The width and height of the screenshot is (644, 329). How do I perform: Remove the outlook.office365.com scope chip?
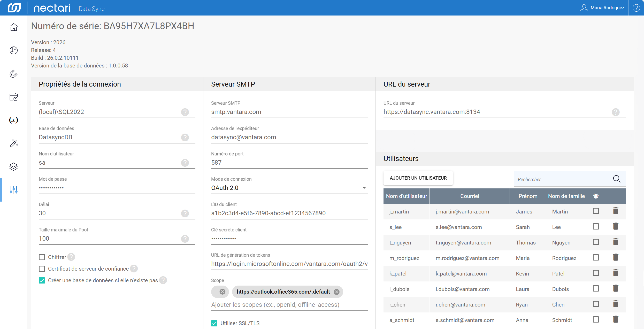[x=336, y=292]
